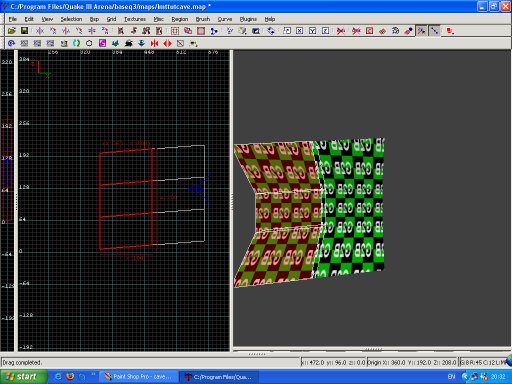Open the texture view mode tool

[243, 31]
